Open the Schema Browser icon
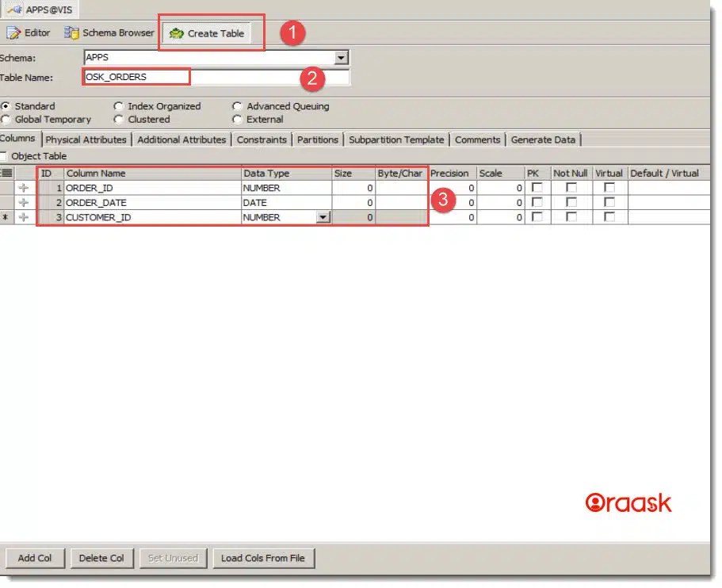722x588 pixels. coord(73,32)
